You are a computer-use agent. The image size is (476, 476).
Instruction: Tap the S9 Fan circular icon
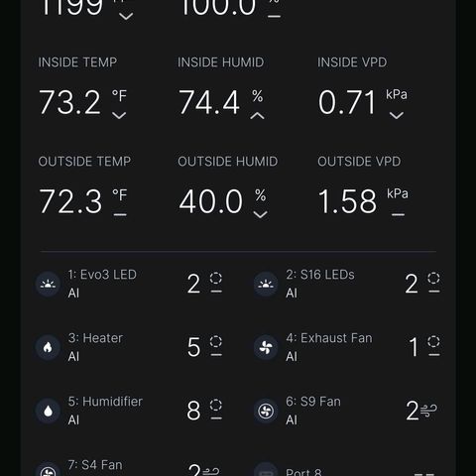click(x=266, y=411)
